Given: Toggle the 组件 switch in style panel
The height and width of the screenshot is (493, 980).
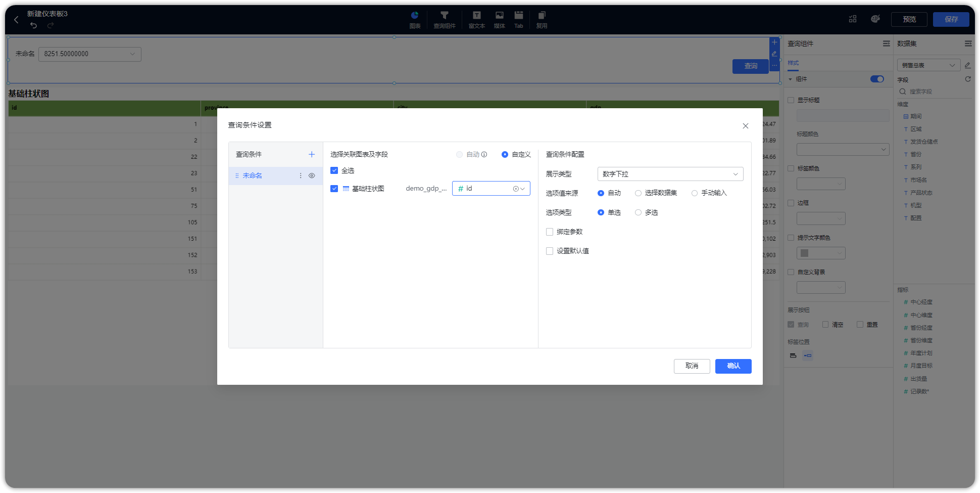Looking at the screenshot, I should pyautogui.click(x=877, y=79).
